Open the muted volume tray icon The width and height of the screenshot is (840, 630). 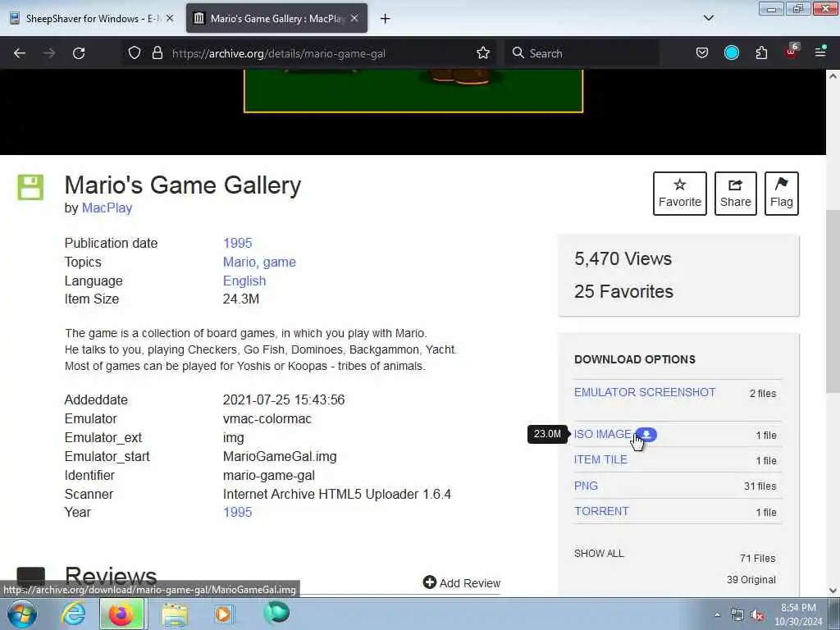pyautogui.click(x=757, y=615)
